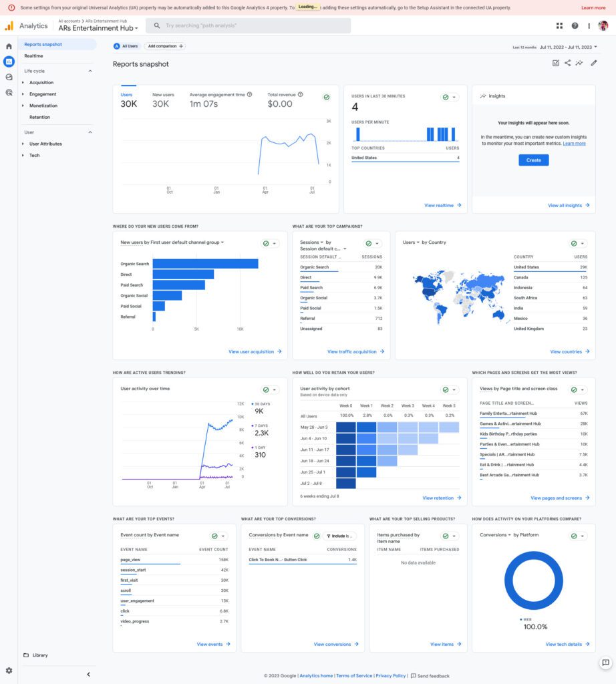This screenshot has width=616, height=684.
Task: Click the green check on Users by Country card
Action: [574, 243]
